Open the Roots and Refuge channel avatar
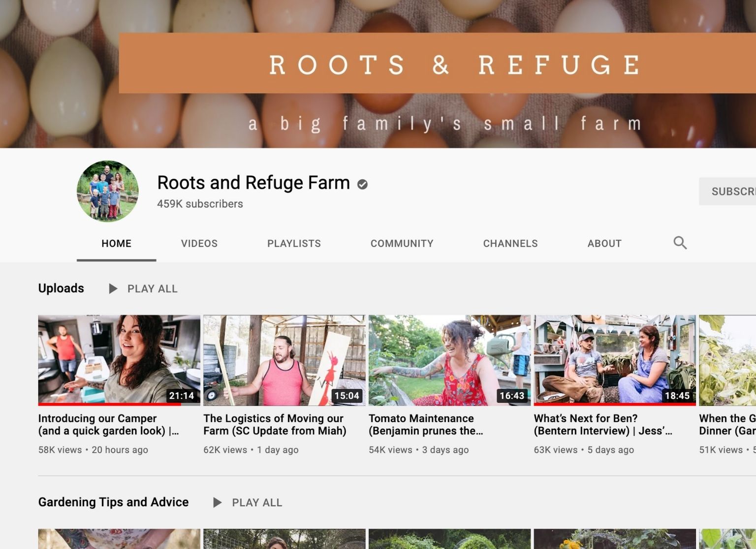This screenshot has height=549, width=756. pos(107,191)
